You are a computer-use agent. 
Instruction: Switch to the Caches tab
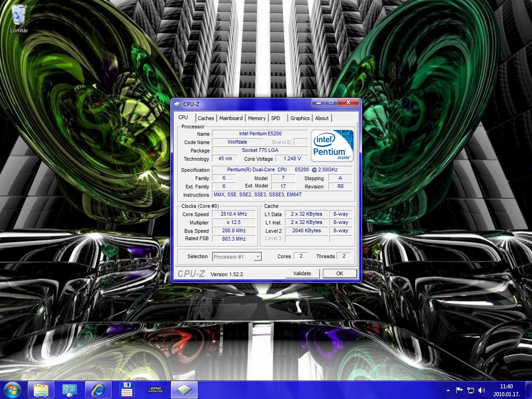206,118
